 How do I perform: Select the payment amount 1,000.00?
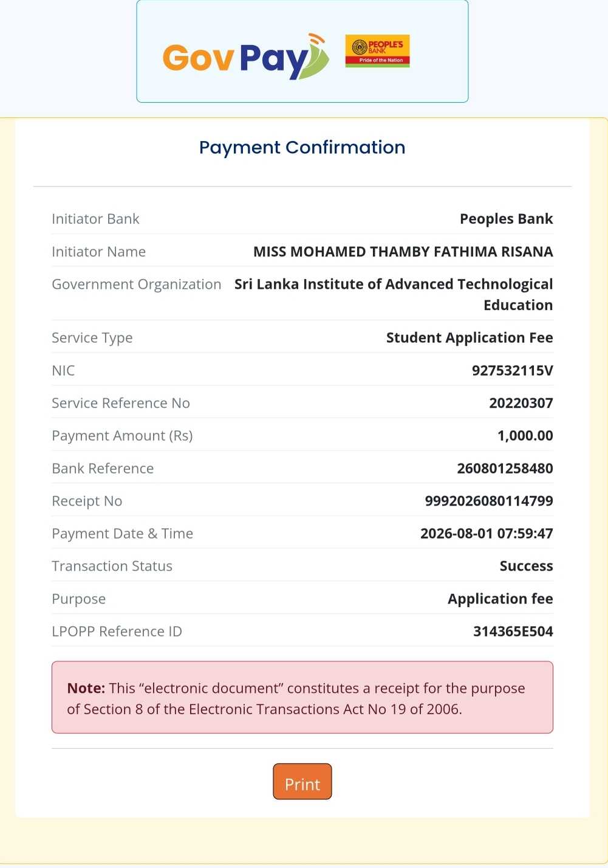pos(525,436)
